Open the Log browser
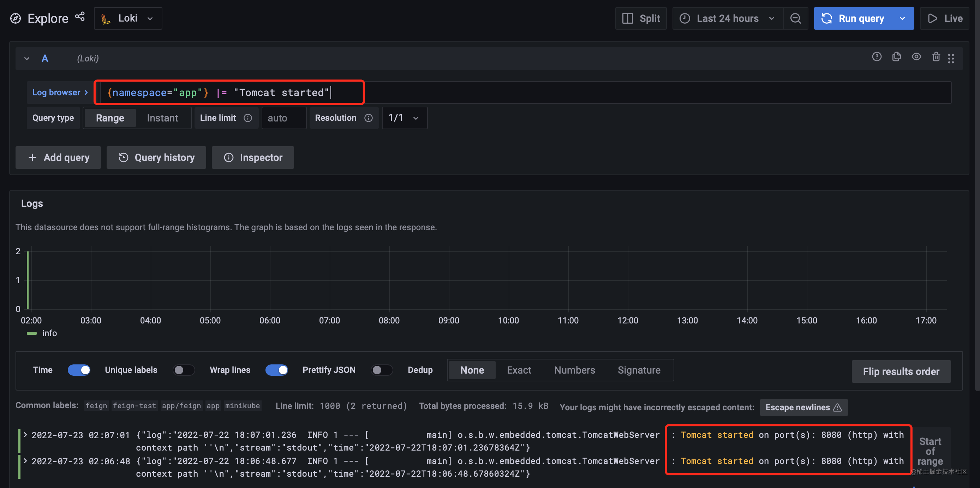Screen dimensions: 980x488 click(59, 92)
